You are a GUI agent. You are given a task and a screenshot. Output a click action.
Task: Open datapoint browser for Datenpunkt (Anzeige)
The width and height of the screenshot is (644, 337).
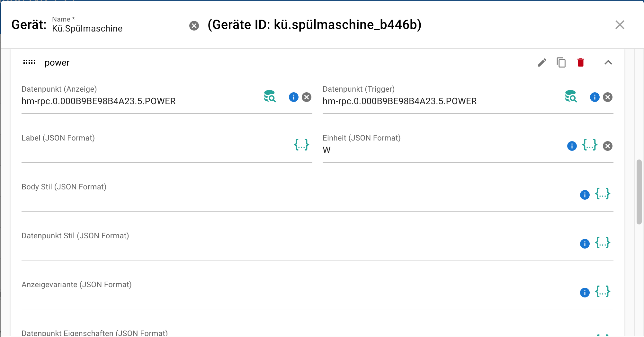(270, 96)
